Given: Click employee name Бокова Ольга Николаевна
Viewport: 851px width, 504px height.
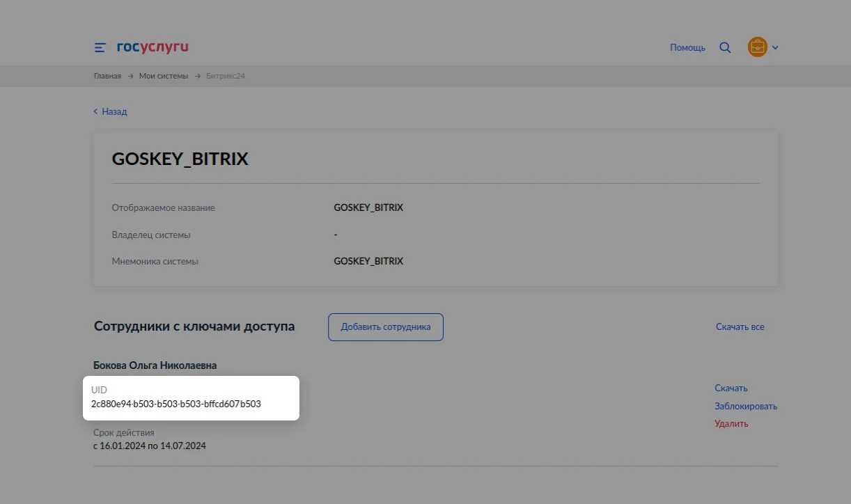Looking at the screenshot, I should click(155, 365).
